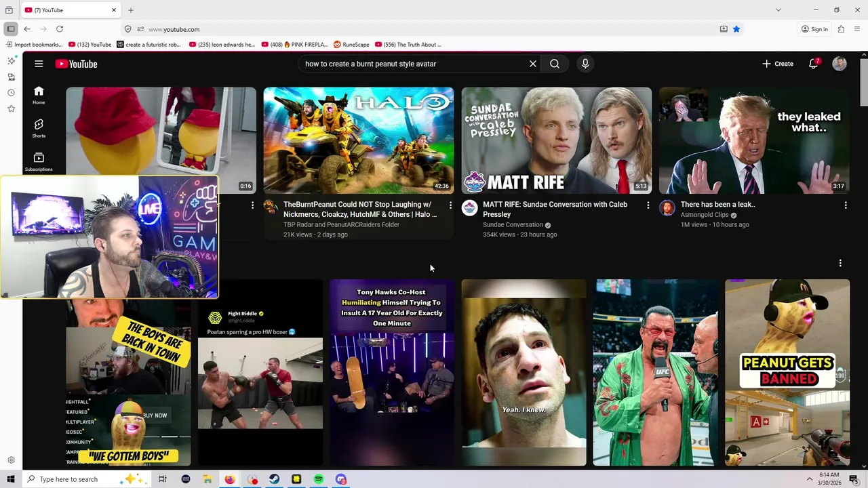Open the red bucket hat video thumbnail
Image resolution: width=868 pixels, height=488 pixels.
coord(161,131)
